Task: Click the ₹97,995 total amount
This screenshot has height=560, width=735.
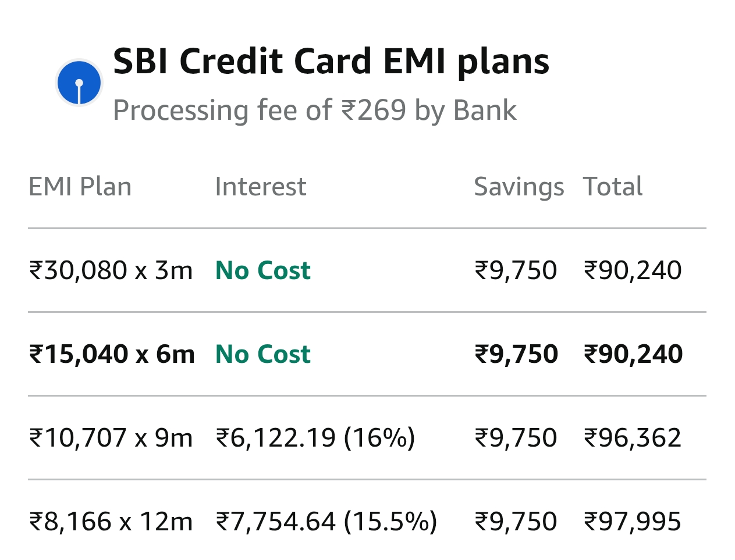Action: 633,522
